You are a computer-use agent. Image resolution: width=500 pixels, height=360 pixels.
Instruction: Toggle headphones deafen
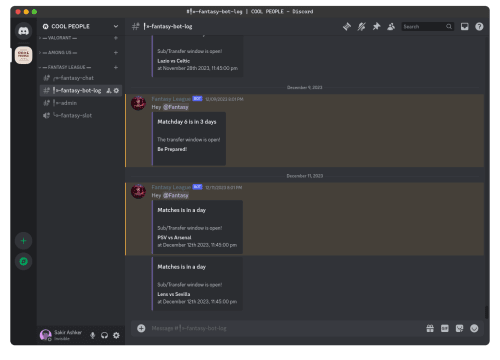click(x=104, y=335)
